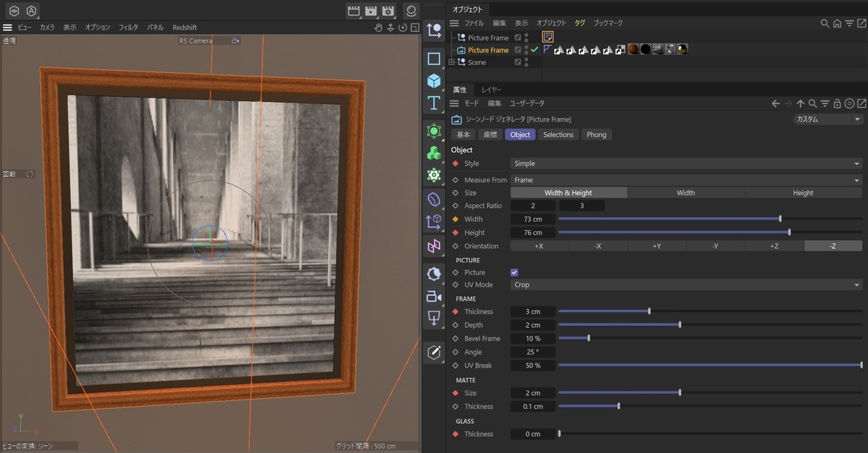Set Orientation to -Z
868x453 pixels.
pos(833,246)
